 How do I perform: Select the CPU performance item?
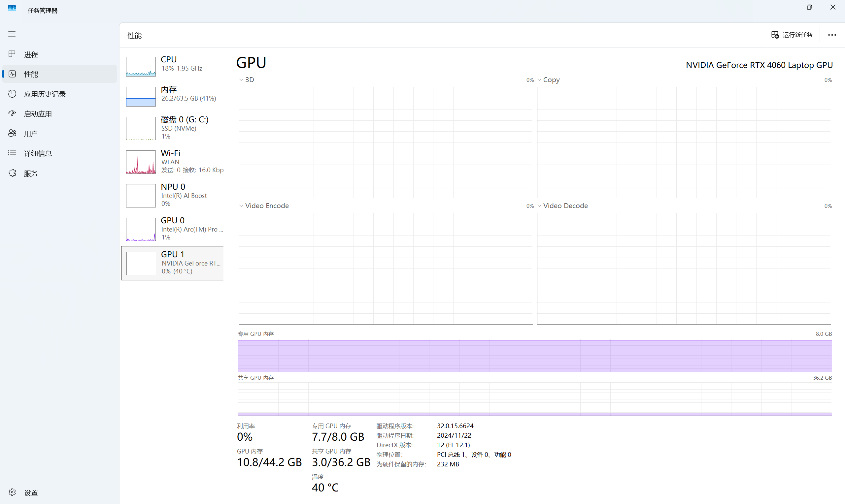pyautogui.click(x=173, y=64)
